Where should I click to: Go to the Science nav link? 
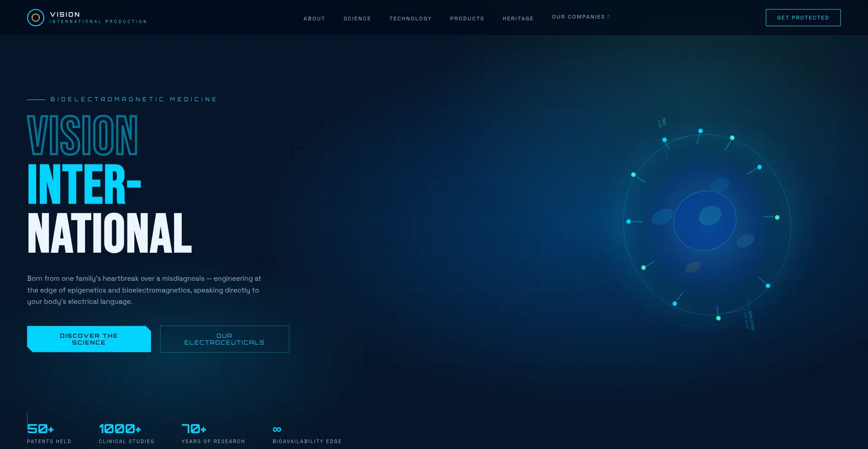pos(357,19)
